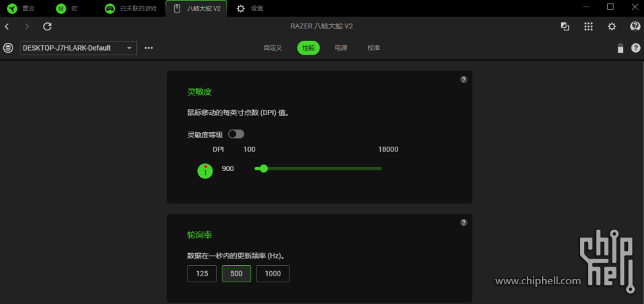Open the settings gear in toolbar

pos(612,26)
